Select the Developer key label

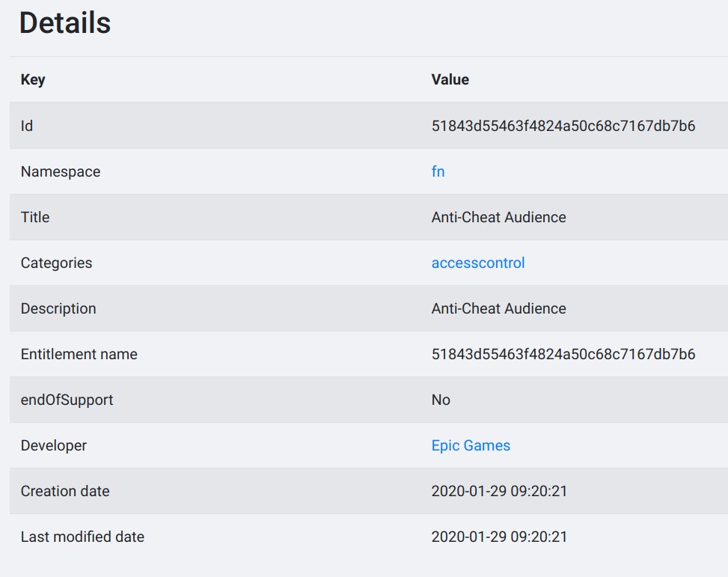(53, 445)
